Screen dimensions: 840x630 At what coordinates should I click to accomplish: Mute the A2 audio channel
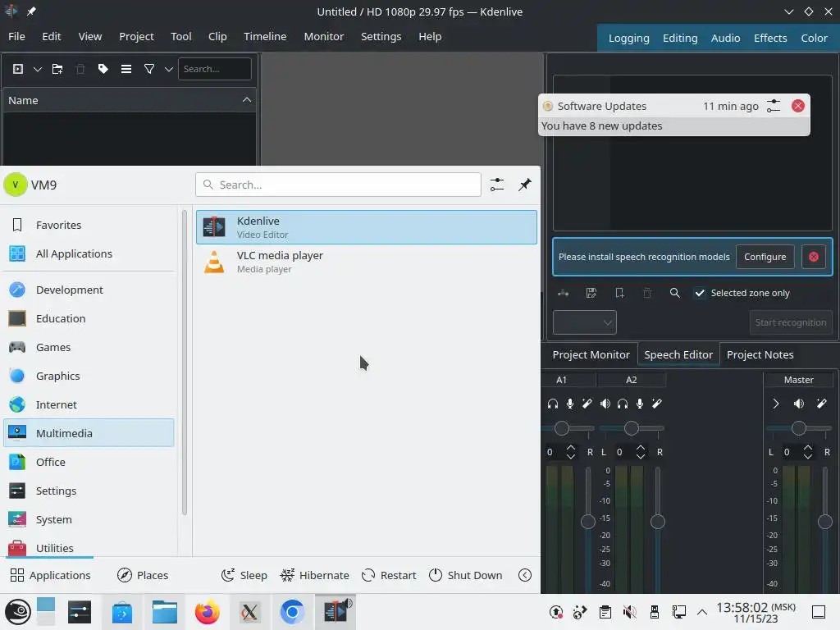(x=605, y=404)
